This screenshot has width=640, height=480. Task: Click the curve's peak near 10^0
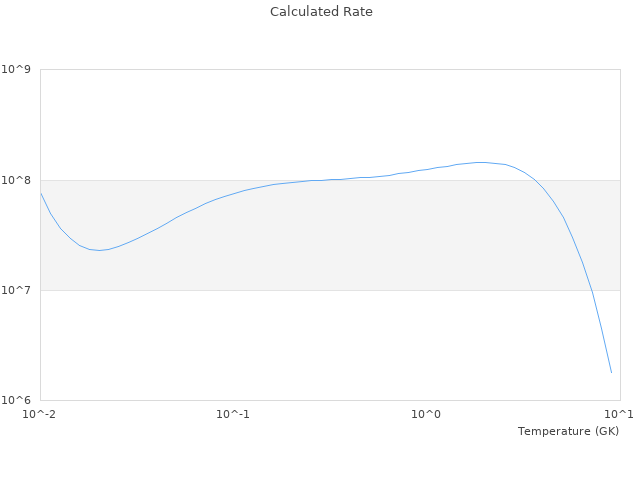tap(482, 162)
